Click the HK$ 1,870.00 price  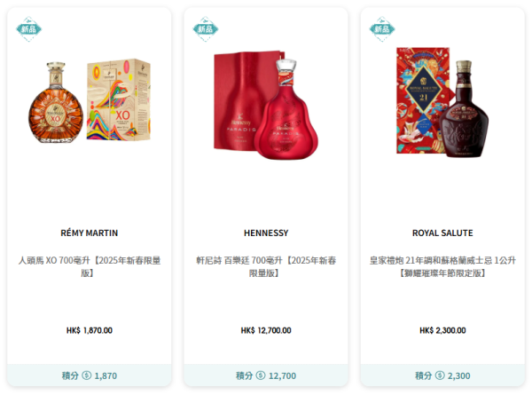pyautogui.click(x=90, y=330)
